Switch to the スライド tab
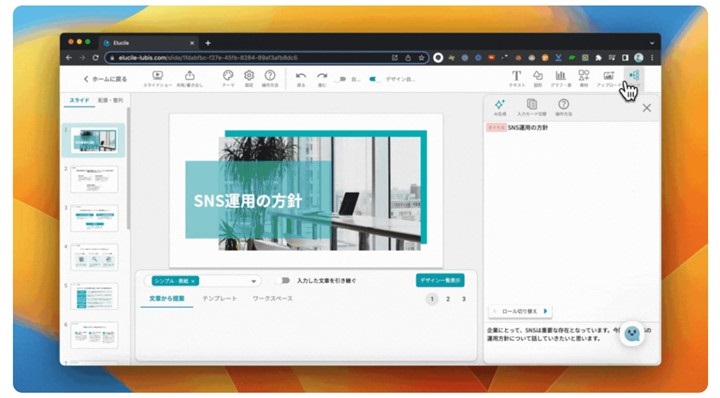Screen dimensions: 720x398 coord(79,100)
